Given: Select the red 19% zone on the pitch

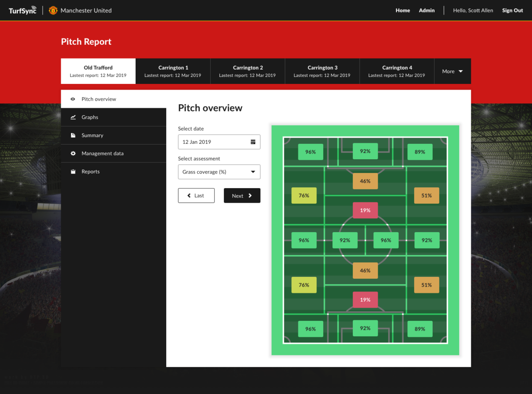Looking at the screenshot, I should coord(365,210).
